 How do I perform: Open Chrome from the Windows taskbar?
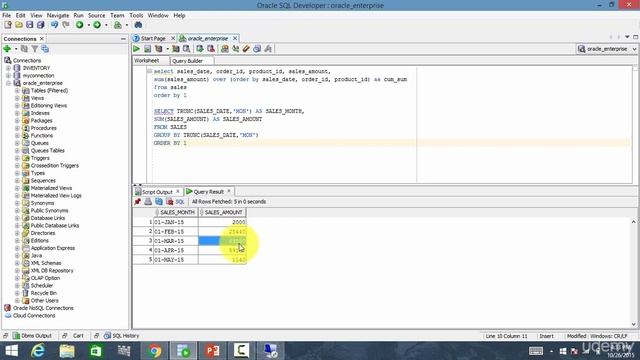tap(155, 351)
